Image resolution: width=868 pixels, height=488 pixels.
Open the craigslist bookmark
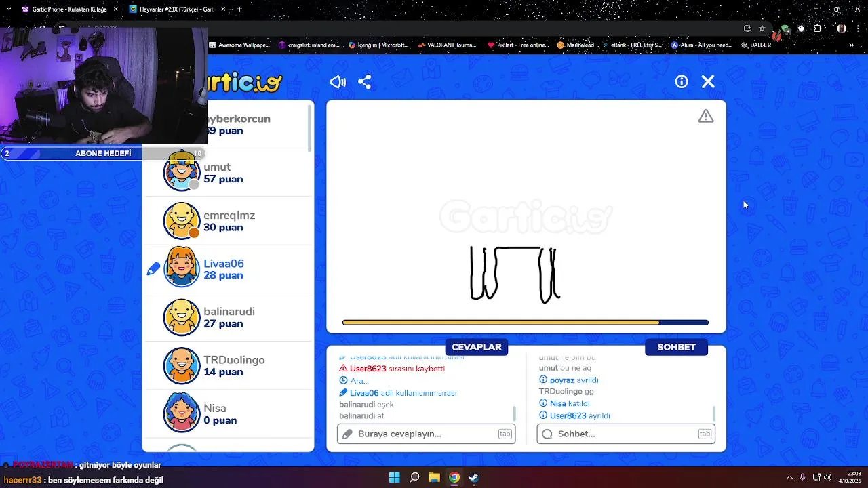coord(309,45)
